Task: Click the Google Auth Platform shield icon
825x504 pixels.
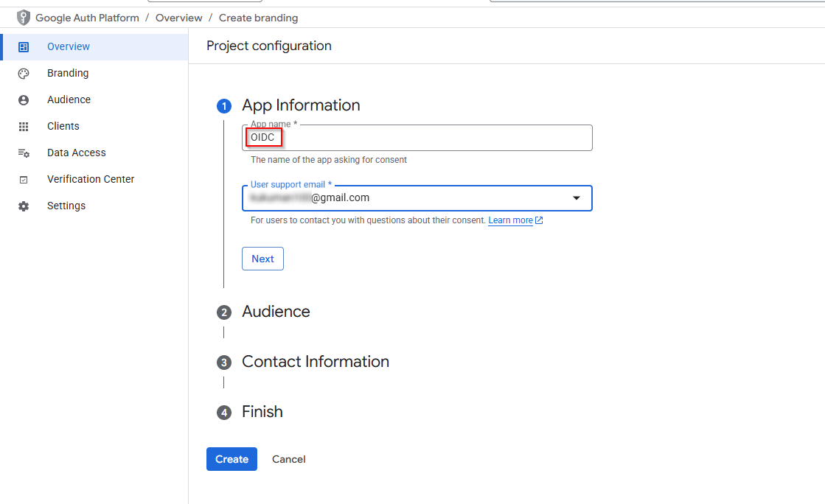Action: (x=24, y=18)
